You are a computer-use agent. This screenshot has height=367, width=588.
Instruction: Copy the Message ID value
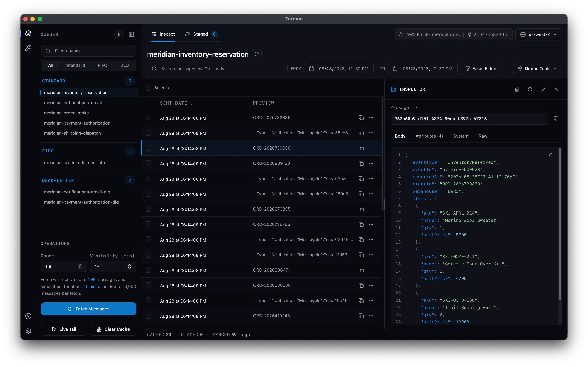pos(556,119)
